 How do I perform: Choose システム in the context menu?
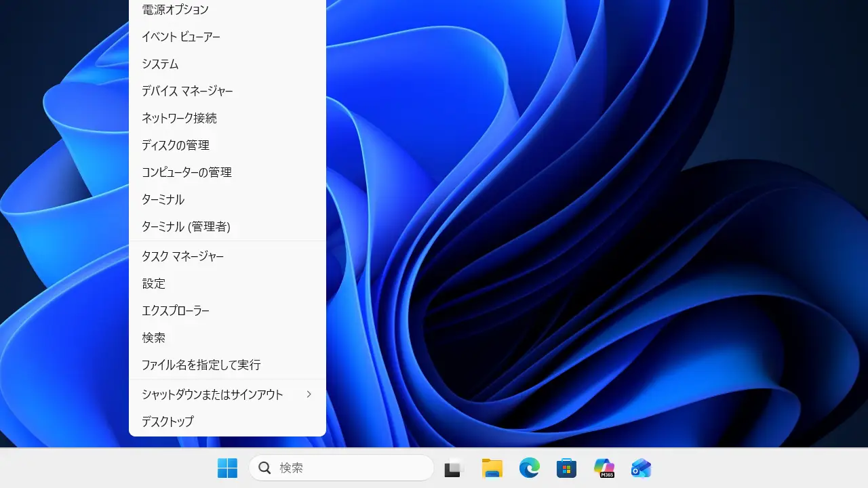coord(160,64)
